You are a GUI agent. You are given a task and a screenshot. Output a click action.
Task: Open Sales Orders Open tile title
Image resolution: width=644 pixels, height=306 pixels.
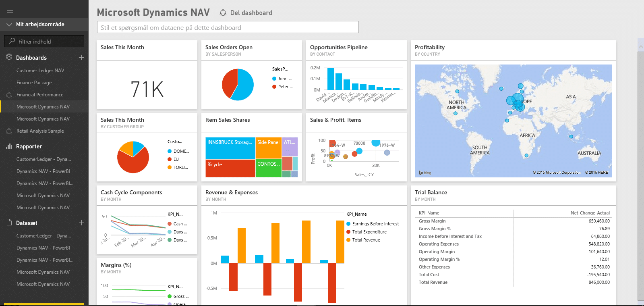pos(229,47)
